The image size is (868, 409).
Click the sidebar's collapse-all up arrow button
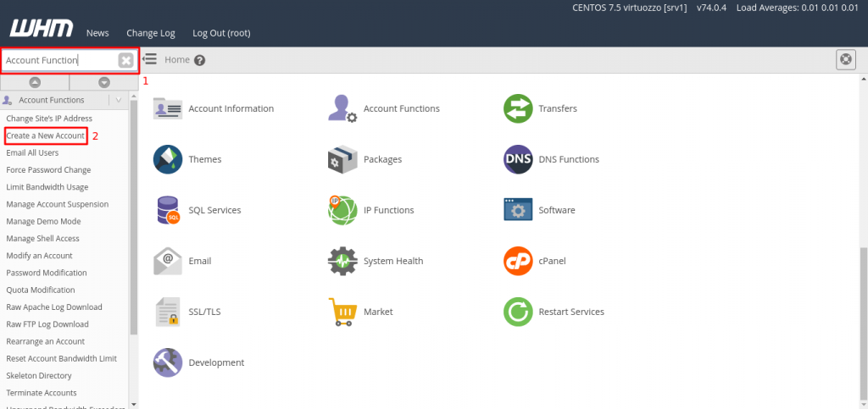coord(35,82)
